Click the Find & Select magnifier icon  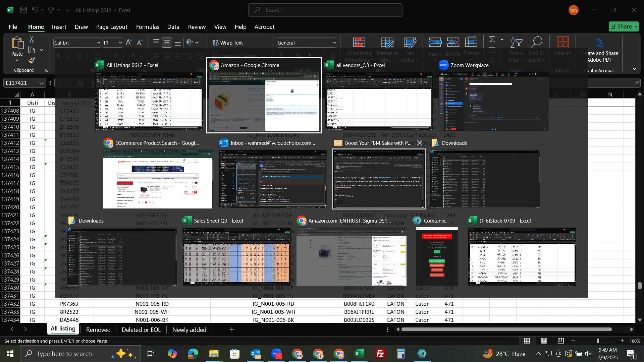pos(536,43)
